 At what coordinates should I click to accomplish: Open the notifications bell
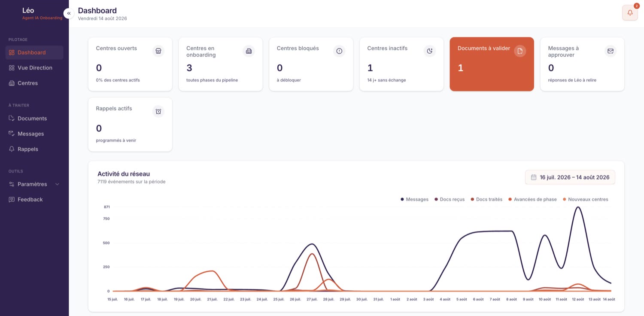[630, 12]
